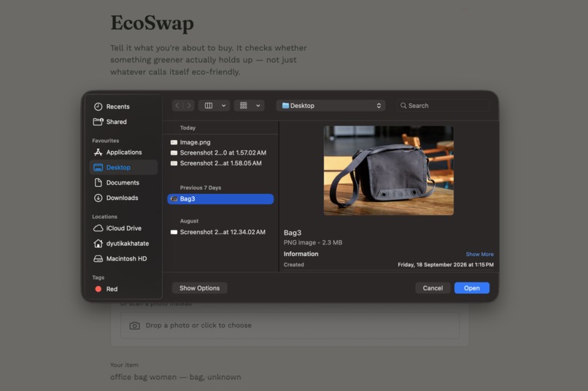Open dyutikakhatate home folder
The width and height of the screenshot is (588, 391).
click(x=123, y=244)
